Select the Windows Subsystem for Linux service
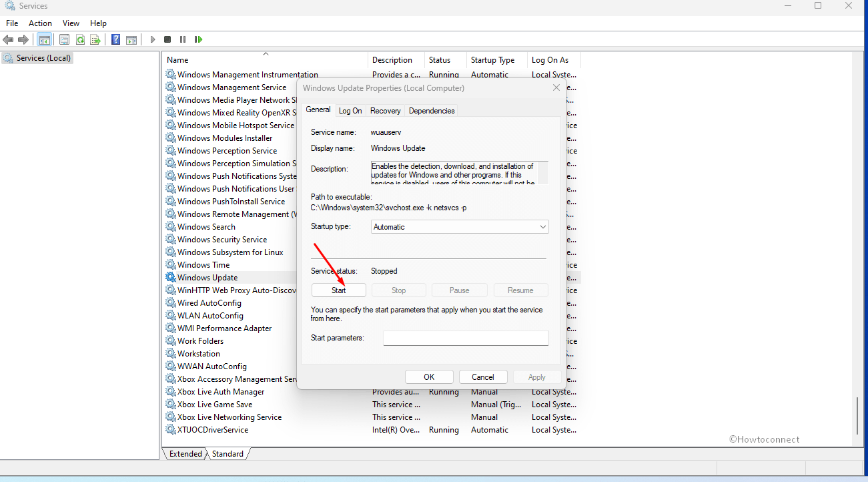The height and width of the screenshot is (482, 868). (230, 252)
